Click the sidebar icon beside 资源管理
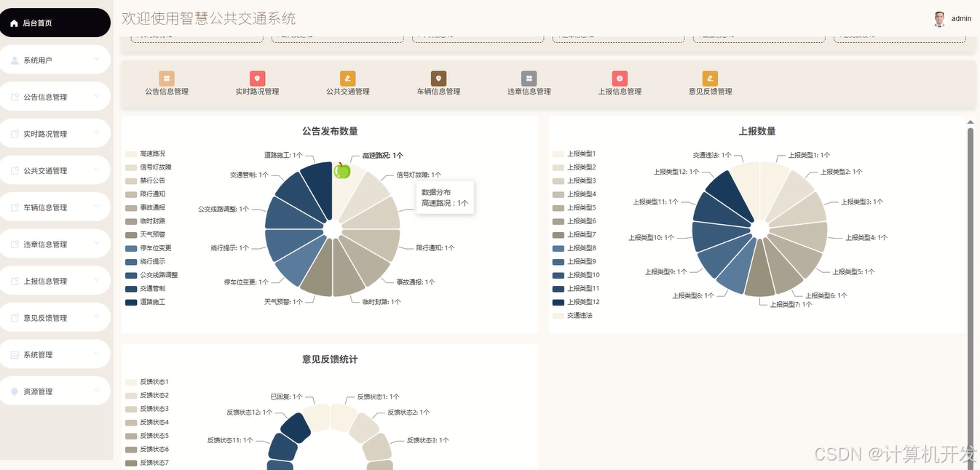 coord(15,391)
